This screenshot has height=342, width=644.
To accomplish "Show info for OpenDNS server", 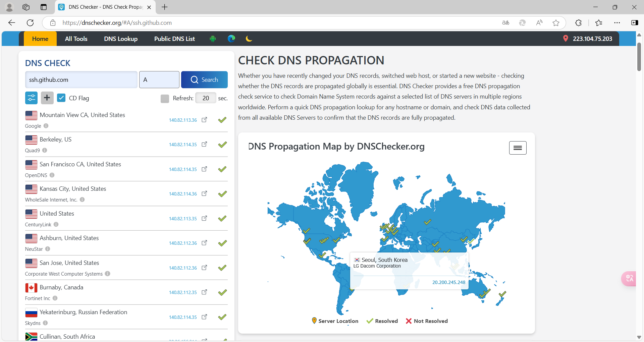I will point(52,175).
